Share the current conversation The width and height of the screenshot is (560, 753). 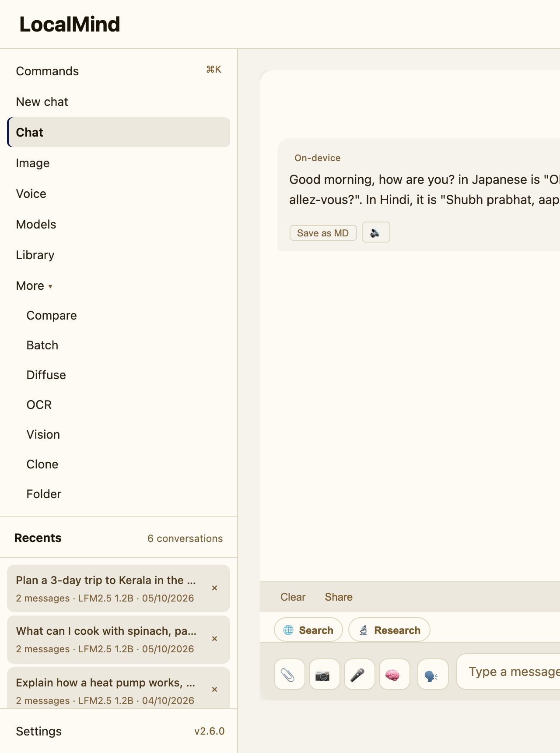pyautogui.click(x=339, y=597)
